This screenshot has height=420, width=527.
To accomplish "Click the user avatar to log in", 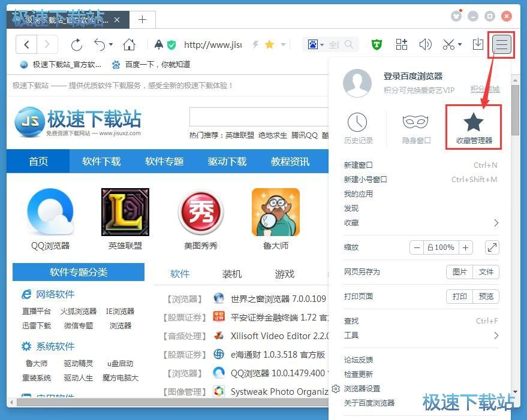I will click(x=357, y=83).
